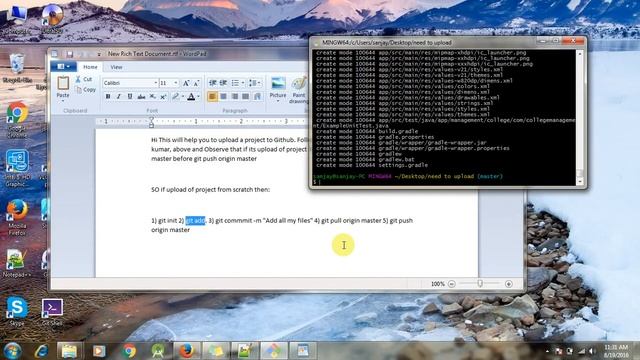Viewport: 640px width, 360px height.
Task: Open Customize Quick Access Toolbar dropdown
Action: (99, 54)
